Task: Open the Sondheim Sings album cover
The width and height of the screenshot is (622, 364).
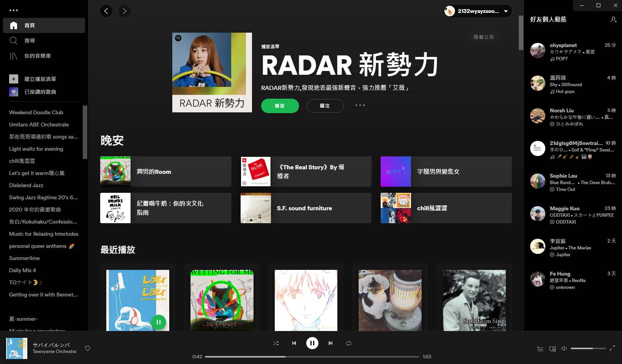Action: 474,300
